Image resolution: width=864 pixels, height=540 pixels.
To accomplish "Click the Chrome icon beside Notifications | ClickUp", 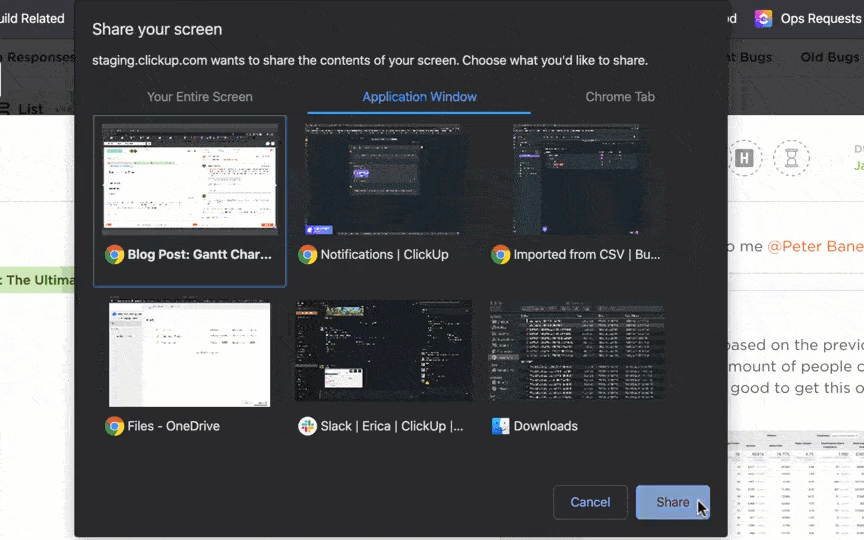I will point(307,255).
